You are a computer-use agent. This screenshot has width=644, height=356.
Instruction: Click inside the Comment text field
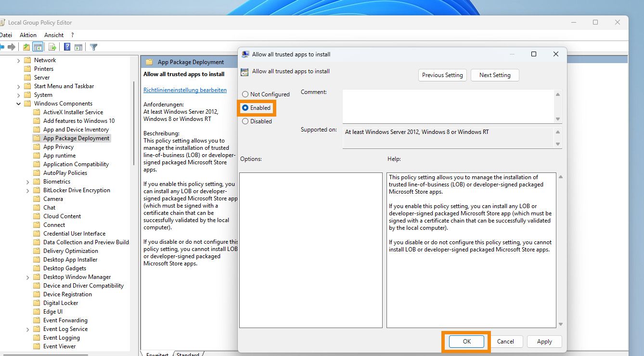tap(449, 106)
